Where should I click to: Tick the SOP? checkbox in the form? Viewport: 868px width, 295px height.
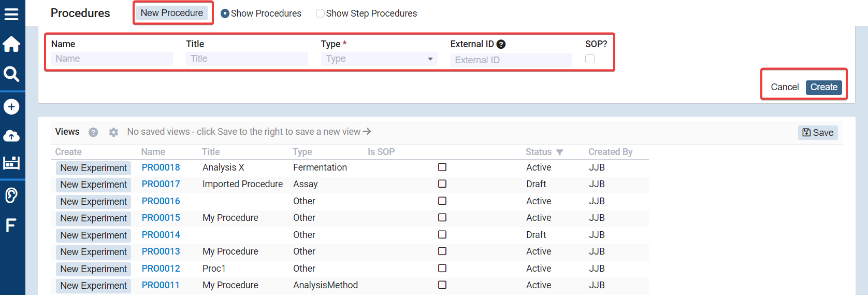pyautogui.click(x=590, y=59)
